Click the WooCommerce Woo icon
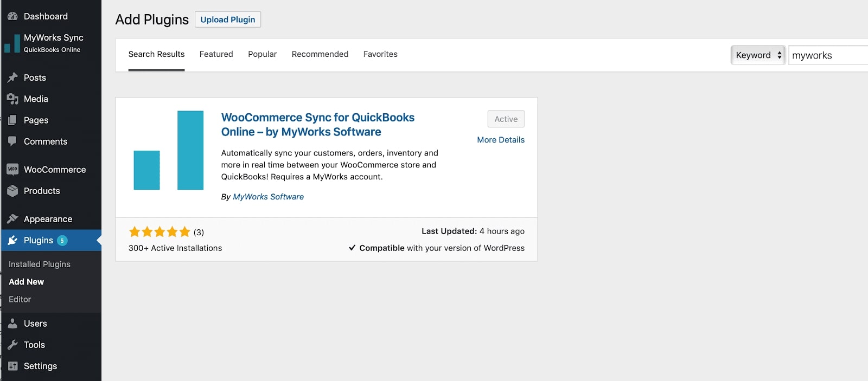Viewport: 868px width, 381px height. 12,170
